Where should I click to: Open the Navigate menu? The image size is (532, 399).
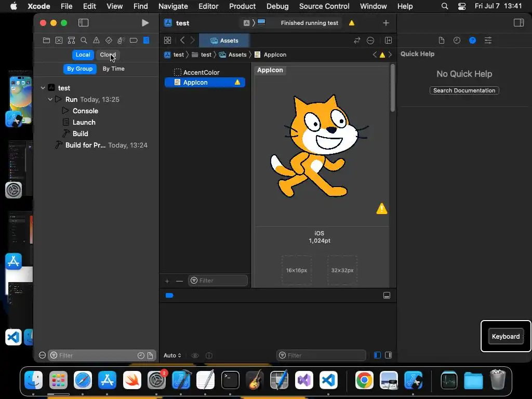[x=173, y=6]
